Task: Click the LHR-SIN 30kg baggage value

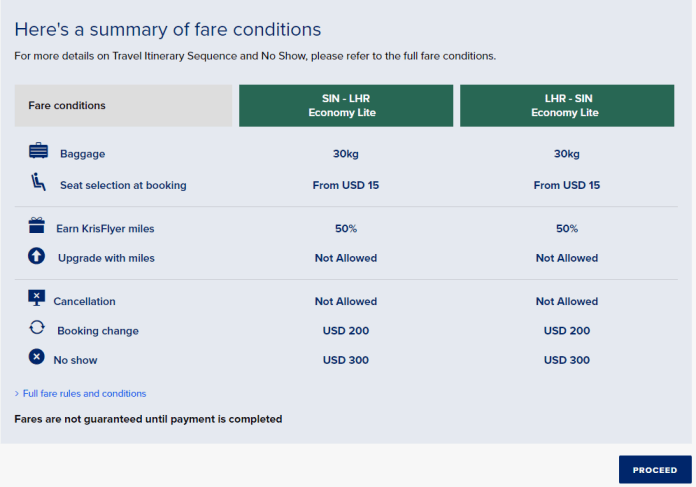Action: pyautogui.click(x=566, y=154)
